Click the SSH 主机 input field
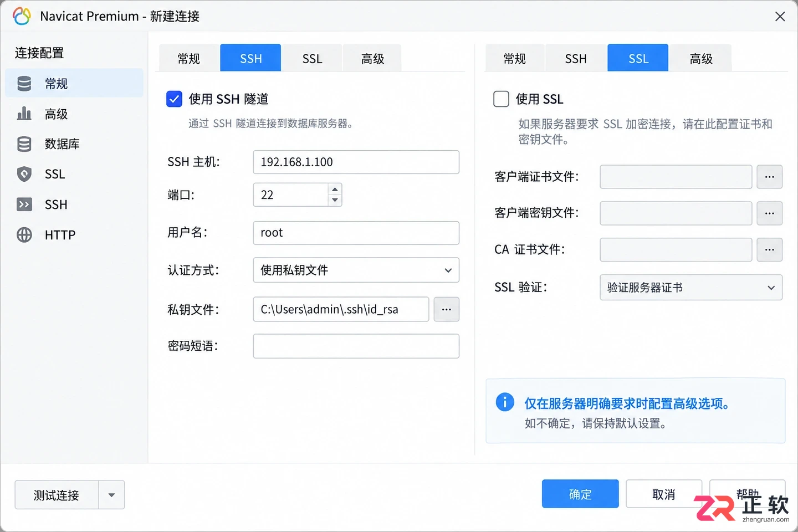 pyautogui.click(x=356, y=162)
